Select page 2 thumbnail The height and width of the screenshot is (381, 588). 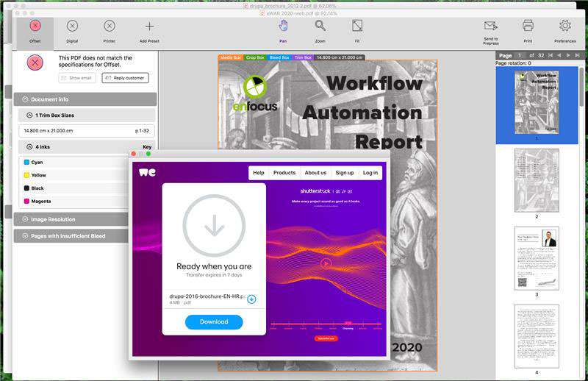click(x=537, y=179)
